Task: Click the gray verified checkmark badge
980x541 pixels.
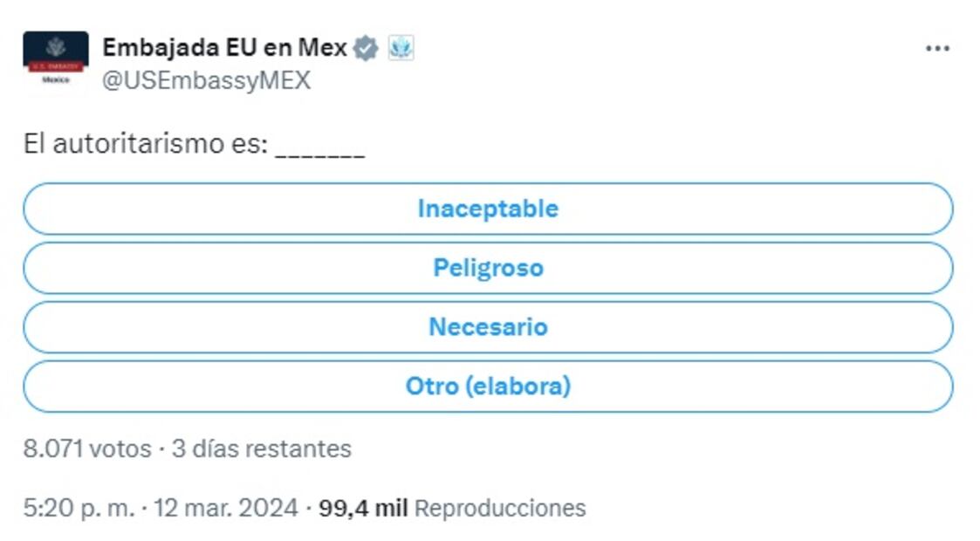Action: click(365, 47)
